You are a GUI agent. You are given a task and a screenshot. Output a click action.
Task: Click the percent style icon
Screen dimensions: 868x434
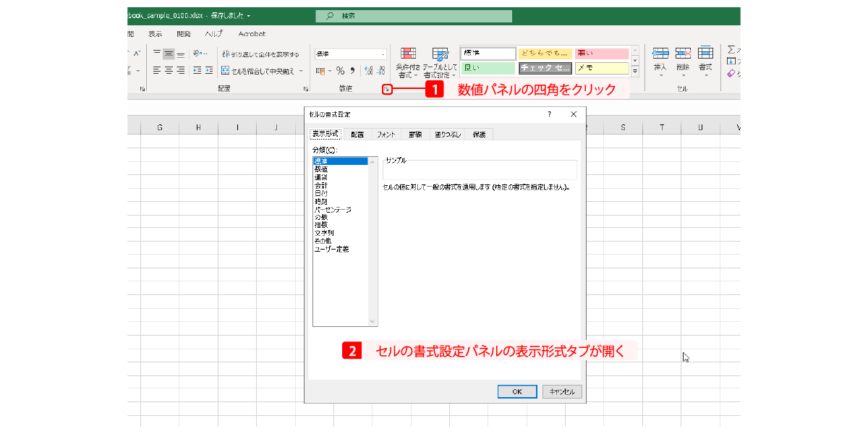point(340,71)
